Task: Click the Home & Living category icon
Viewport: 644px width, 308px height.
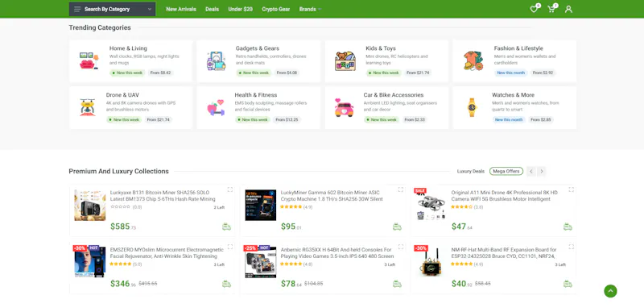Action: (x=89, y=60)
